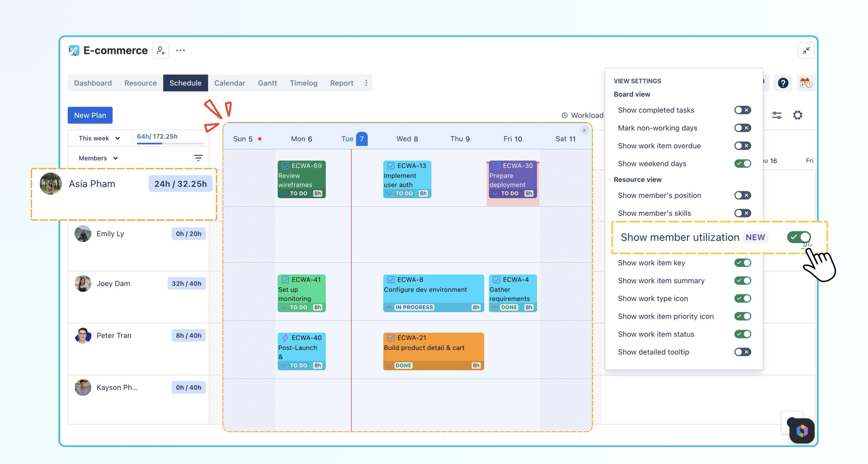Click the collapse fullscreen arrows icon

click(806, 51)
